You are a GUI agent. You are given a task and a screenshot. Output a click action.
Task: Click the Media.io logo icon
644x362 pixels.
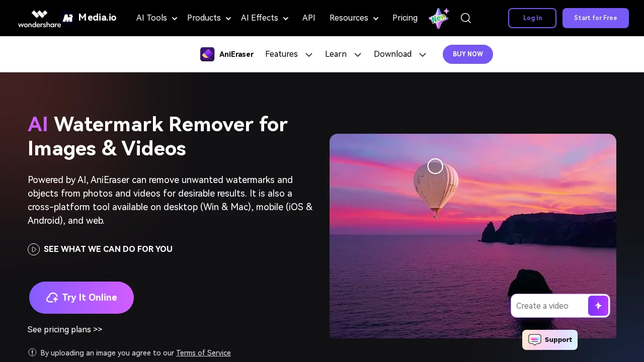68,18
